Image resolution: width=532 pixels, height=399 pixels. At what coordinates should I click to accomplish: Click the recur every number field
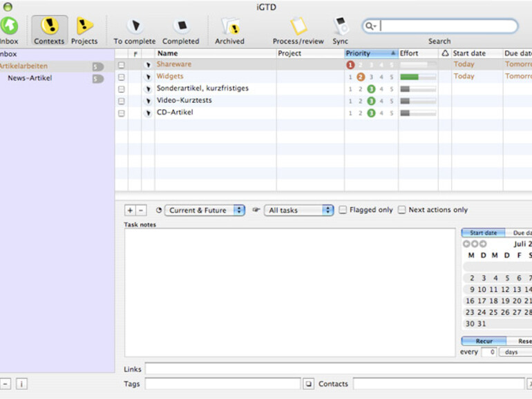point(489,352)
